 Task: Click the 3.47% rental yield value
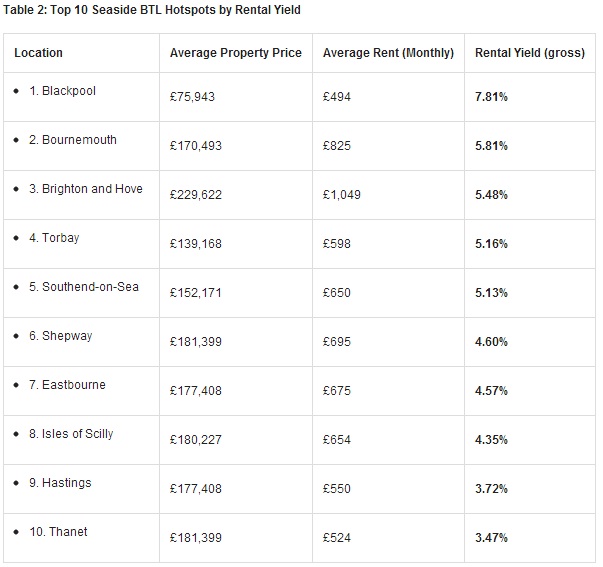[491, 538]
